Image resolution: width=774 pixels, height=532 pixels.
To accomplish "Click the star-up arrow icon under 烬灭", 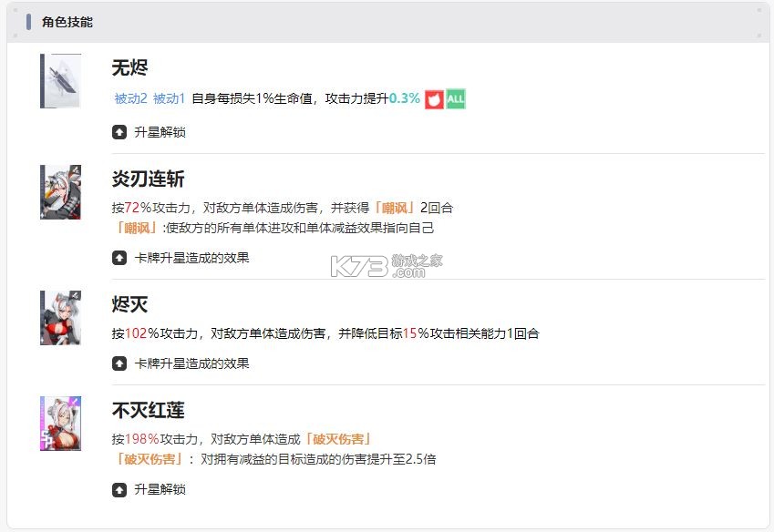I will [119, 364].
